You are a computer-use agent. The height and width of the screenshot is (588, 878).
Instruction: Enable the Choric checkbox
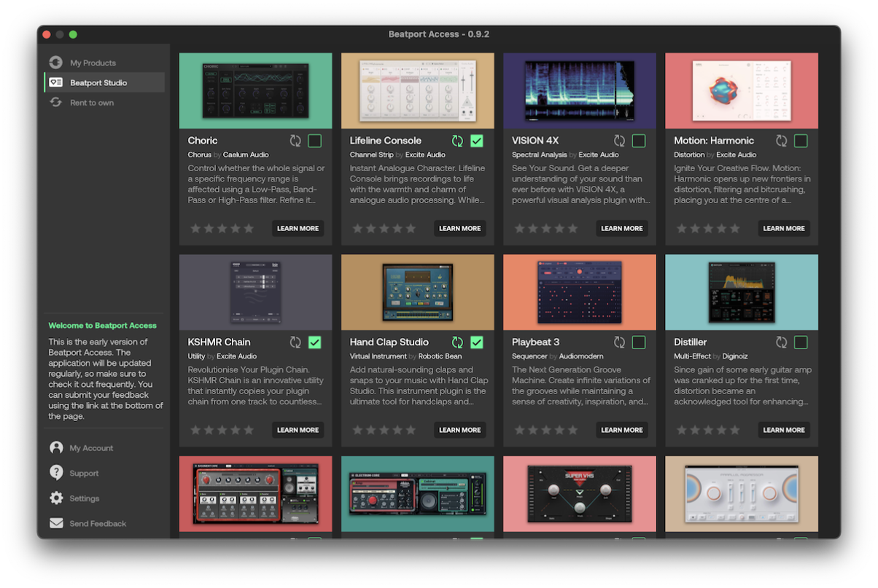pos(315,141)
